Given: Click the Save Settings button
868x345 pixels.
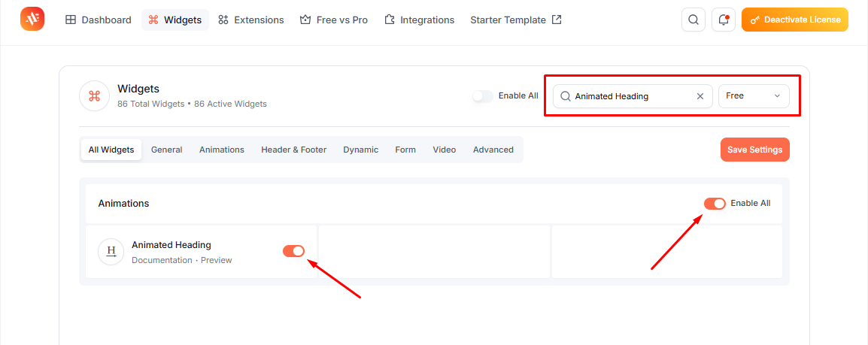Looking at the screenshot, I should [x=754, y=150].
